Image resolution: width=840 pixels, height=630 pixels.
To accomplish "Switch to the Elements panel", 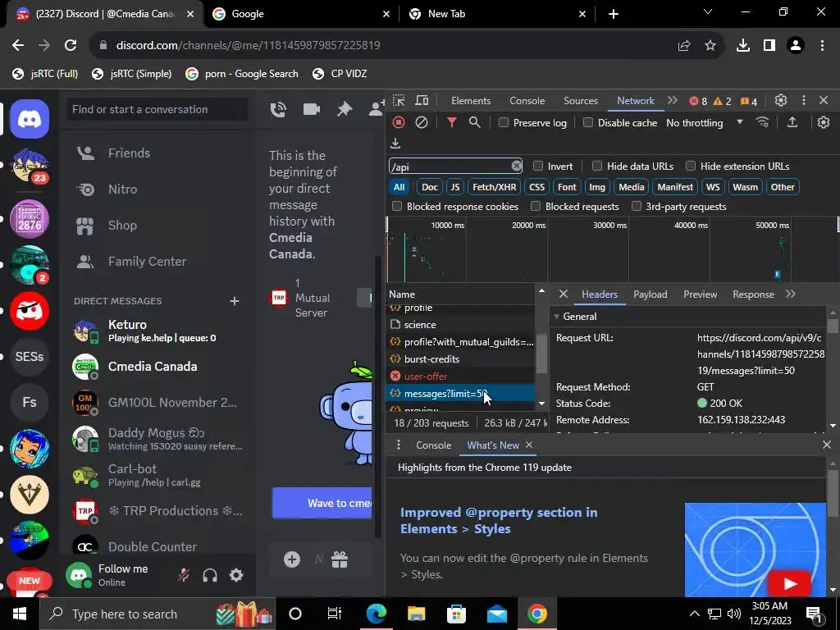I will [x=471, y=101].
